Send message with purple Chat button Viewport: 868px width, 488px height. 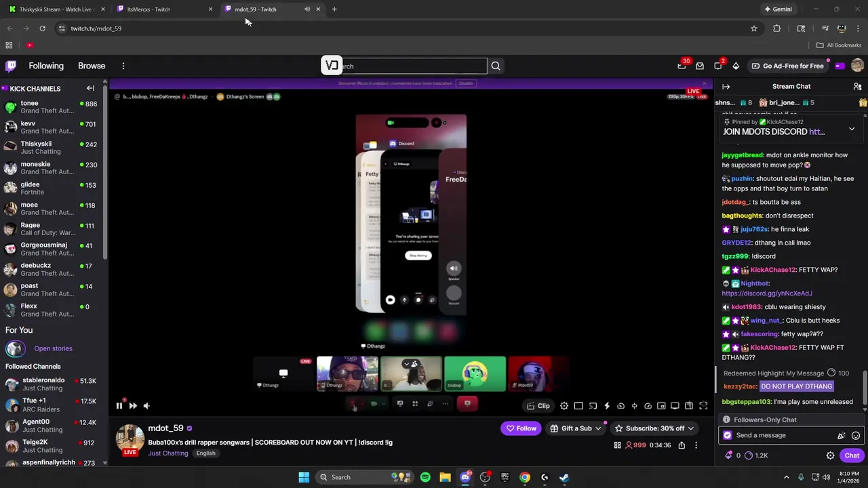pos(852,455)
